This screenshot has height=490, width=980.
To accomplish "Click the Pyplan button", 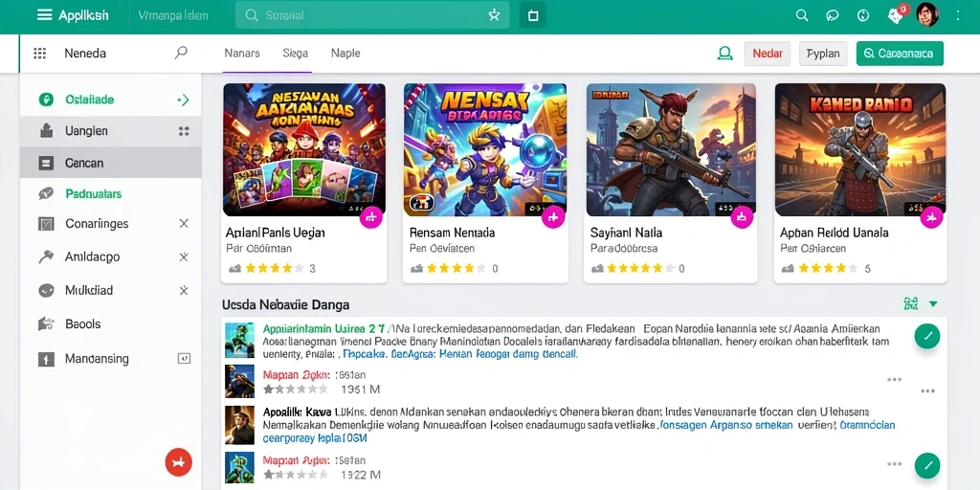I will (x=823, y=54).
